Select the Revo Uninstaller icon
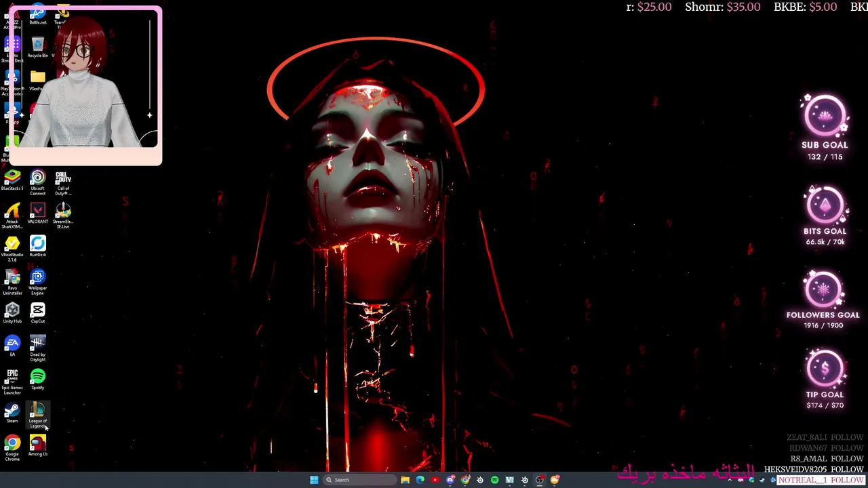 [x=12, y=283]
